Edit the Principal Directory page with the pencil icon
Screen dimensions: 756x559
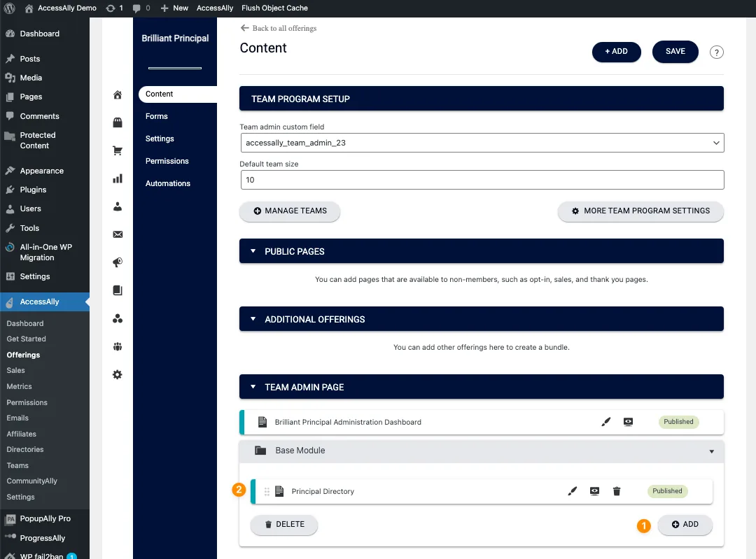[x=573, y=490]
